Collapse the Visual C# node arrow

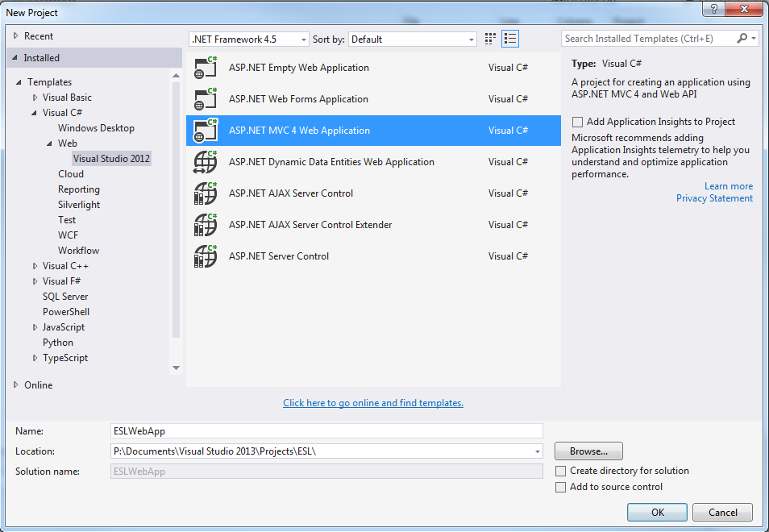click(x=35, y=113)
